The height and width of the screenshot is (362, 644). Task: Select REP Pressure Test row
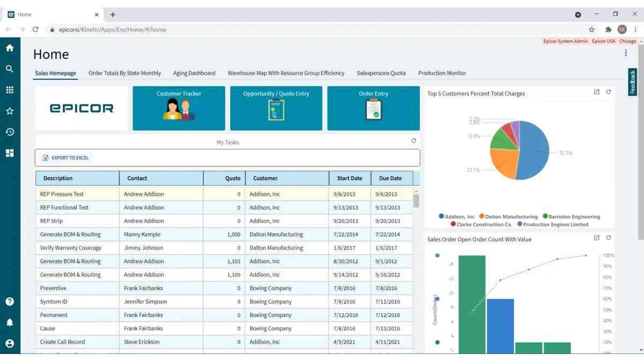pos(224,194)
